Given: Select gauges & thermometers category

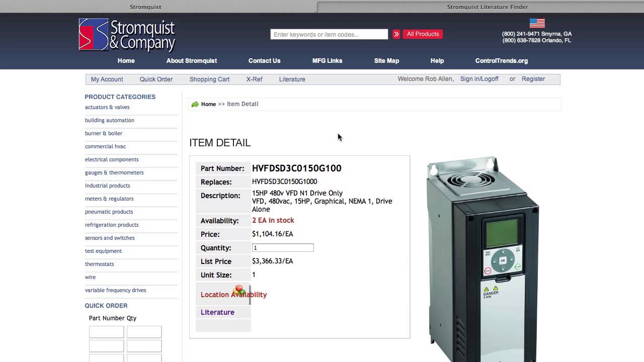Looking at the screenshot, I should (114, 172).
